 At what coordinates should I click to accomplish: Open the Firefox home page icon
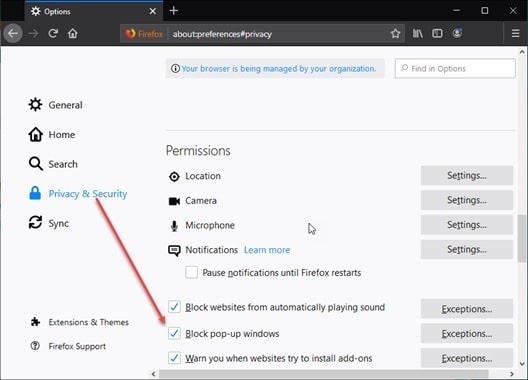click(x=73, y=33)
